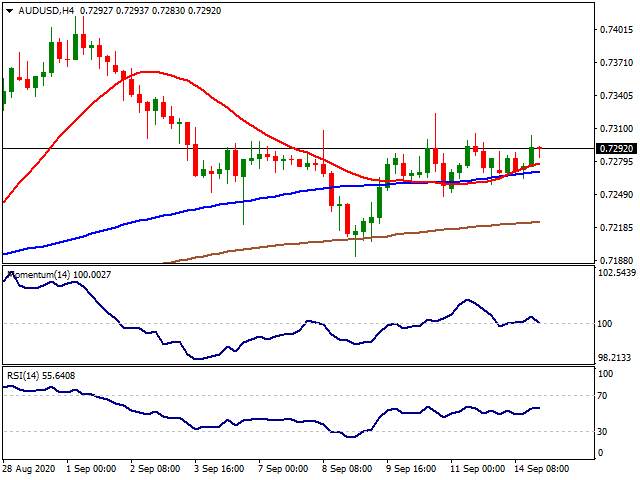640x480 pixels.
Task: Click the 0.72795 price axis value
Action: [x=616, y=162]
